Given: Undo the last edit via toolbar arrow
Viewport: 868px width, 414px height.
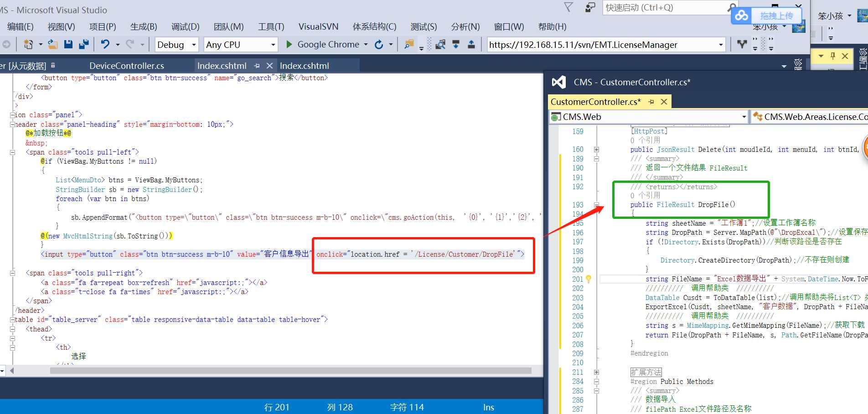Looking at the screenshot, I should pos(105,44).
